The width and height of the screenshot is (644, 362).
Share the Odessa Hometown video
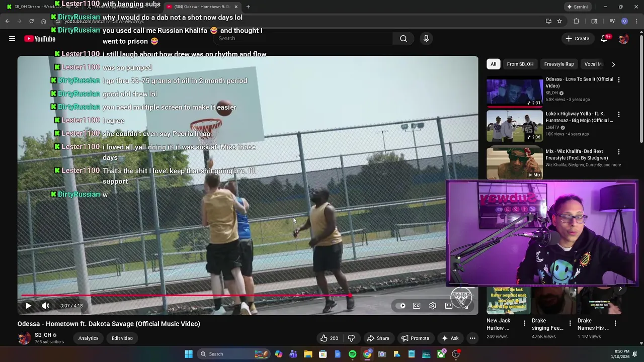click(378, 338)
